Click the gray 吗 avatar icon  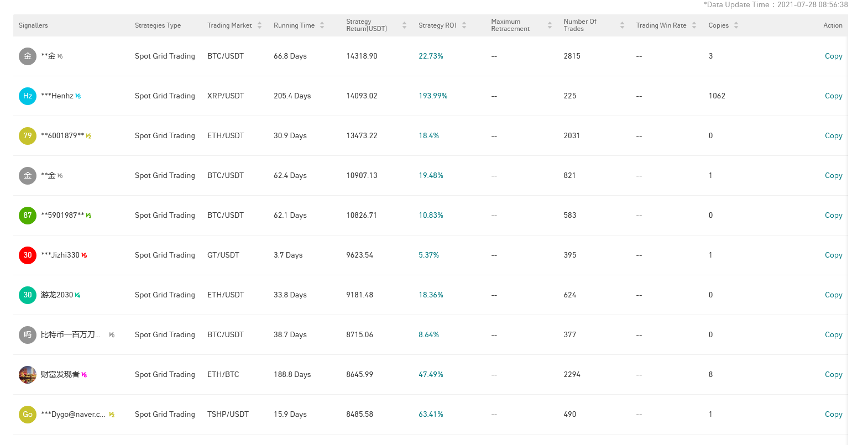pos(28,335)
